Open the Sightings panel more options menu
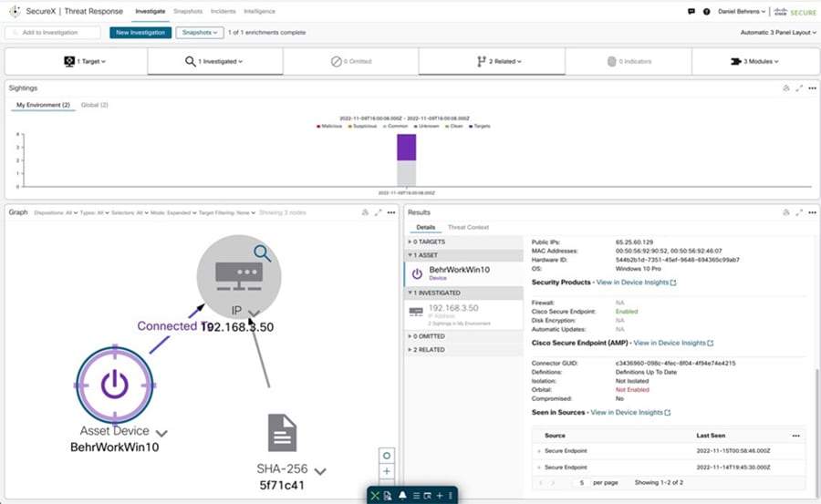 tap(812, 87)
